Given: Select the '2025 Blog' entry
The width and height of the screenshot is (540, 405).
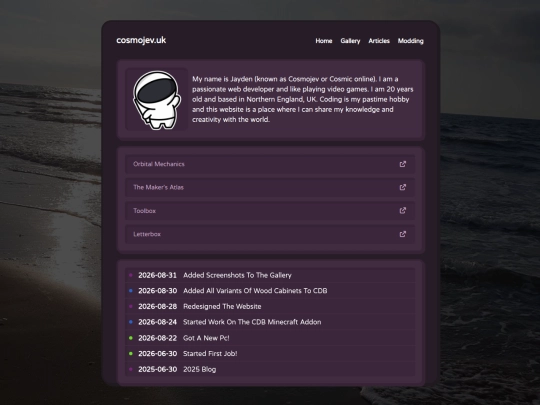Looking at the screenshot, I should coord(200,370).
